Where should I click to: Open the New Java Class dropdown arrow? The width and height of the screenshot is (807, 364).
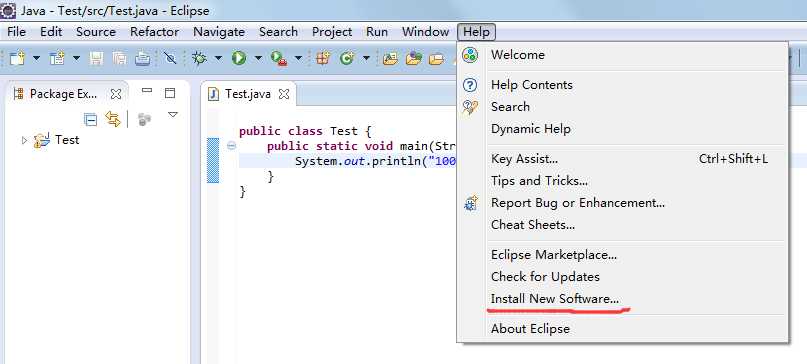(366, 58)
